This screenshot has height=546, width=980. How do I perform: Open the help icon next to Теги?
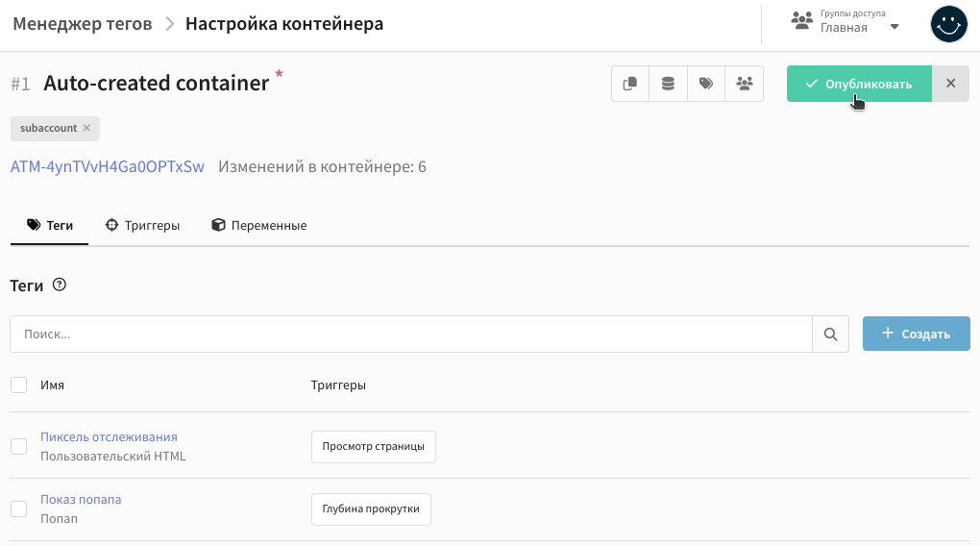(60, 285)
